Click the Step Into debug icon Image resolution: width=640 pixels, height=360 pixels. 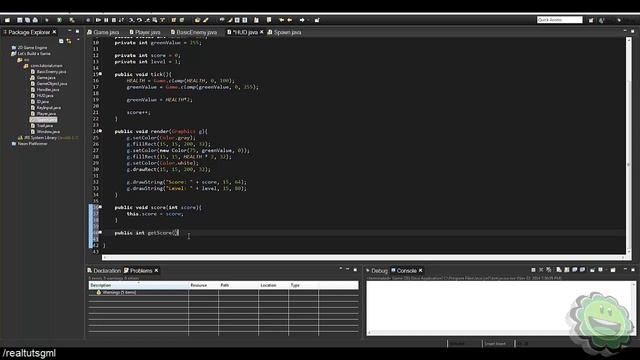point(131,20)
